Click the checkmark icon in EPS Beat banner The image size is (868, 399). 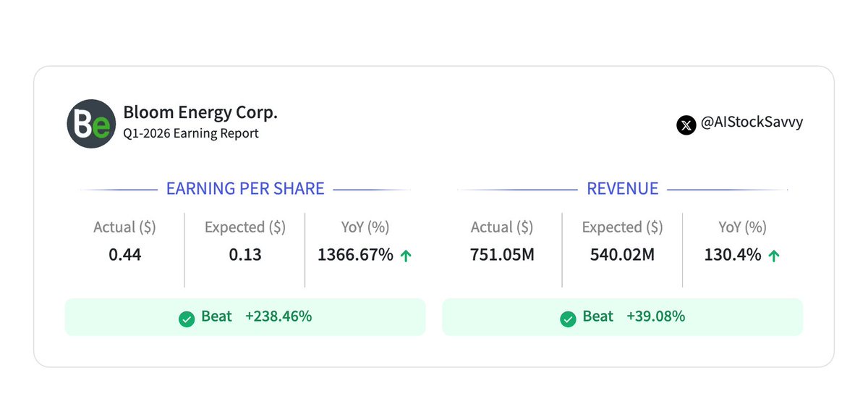(187, 318)
